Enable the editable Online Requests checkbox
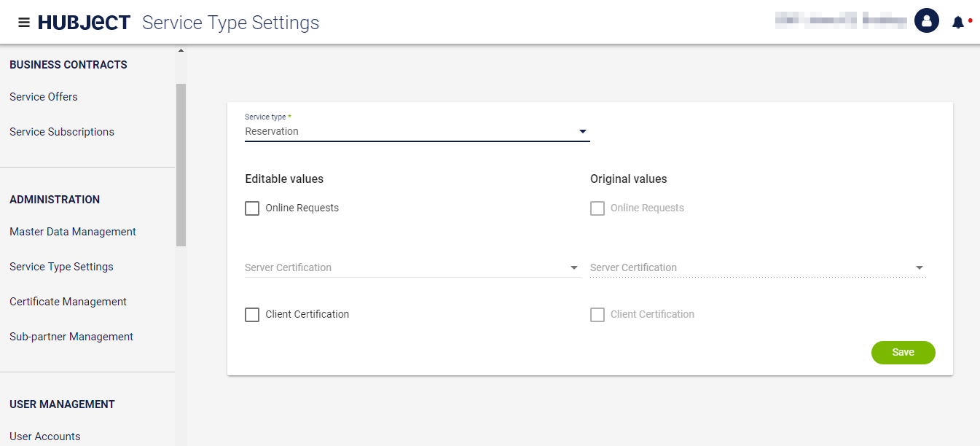 pos(252,208)
